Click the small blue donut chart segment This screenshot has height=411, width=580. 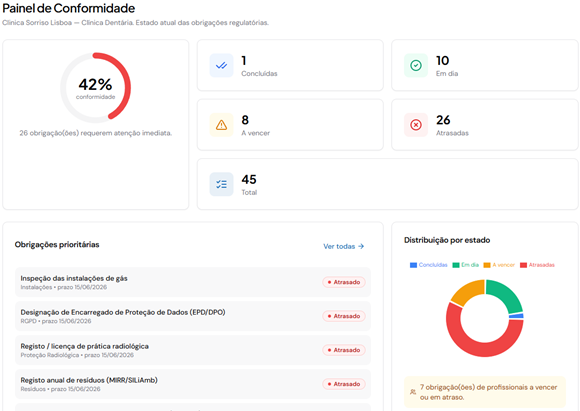click(x=517, y=316)
